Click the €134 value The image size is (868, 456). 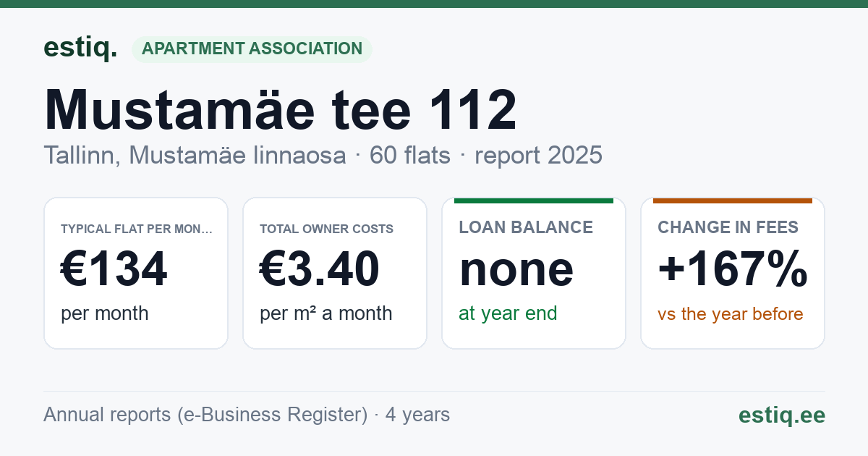click(114, 269)
